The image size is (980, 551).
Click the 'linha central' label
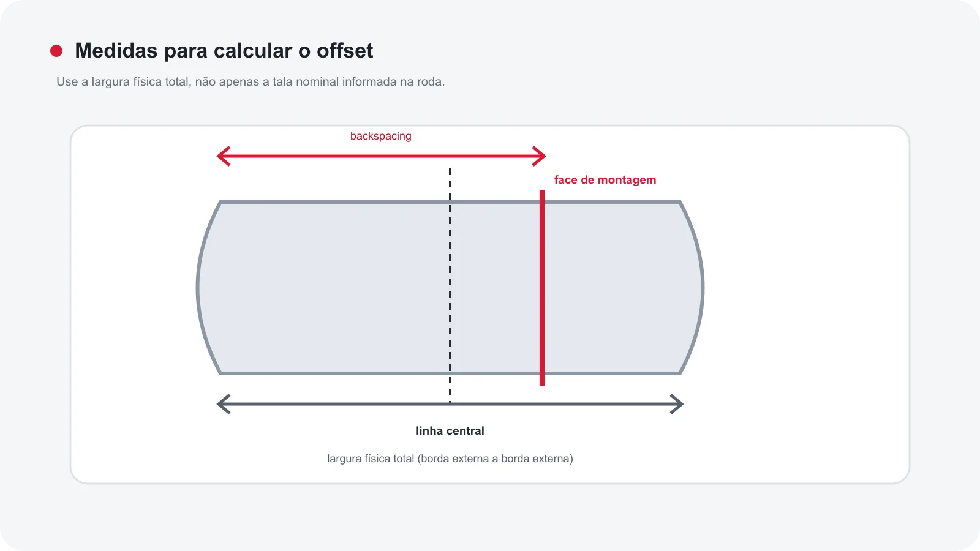click(450, 431)
